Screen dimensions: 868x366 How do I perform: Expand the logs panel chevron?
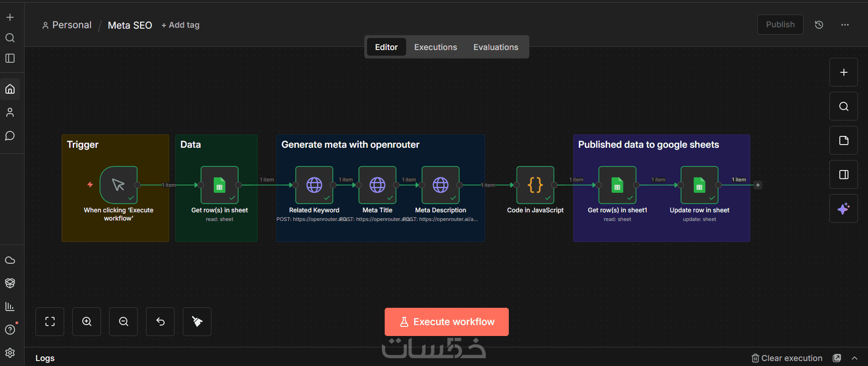coord(854,358)
